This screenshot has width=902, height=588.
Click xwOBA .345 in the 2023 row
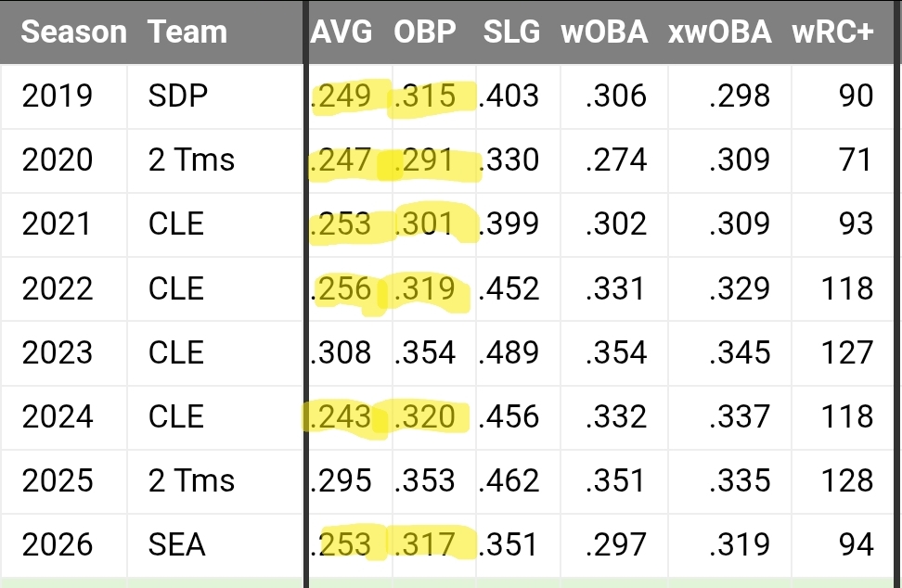(740, 352)
